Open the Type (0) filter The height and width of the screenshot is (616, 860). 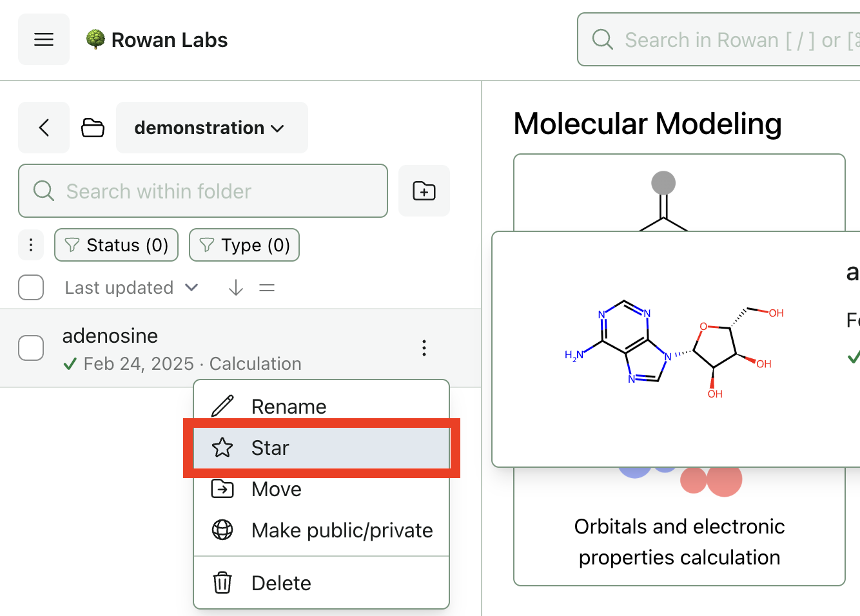tap(244, 245)
